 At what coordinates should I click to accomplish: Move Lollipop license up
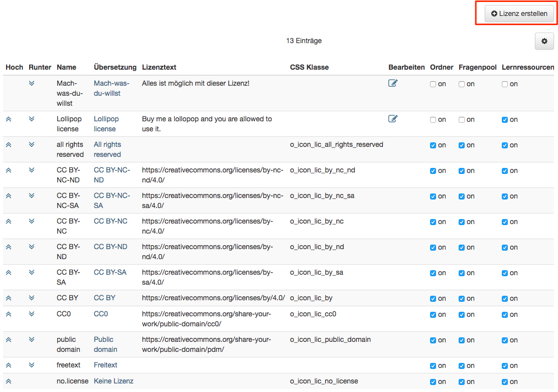tap(9, 119)
